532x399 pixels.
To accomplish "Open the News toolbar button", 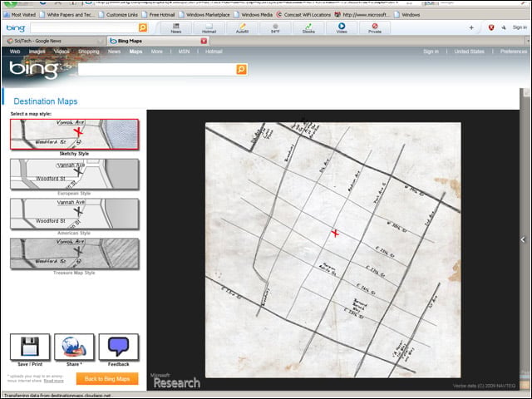I will click(175, 28).
